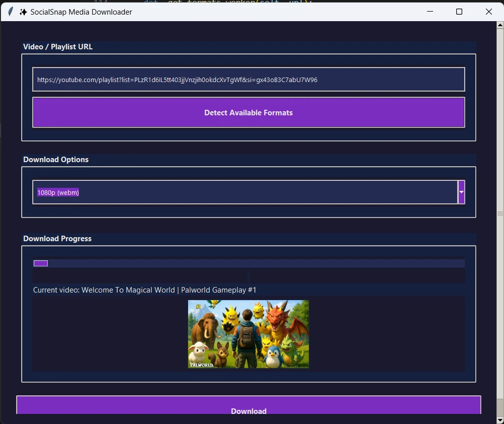Image resolution: width=504 pixels, height=424 pixels.
Task: Expand the format dropdown arrow
Action: click(x=461, y=192)
